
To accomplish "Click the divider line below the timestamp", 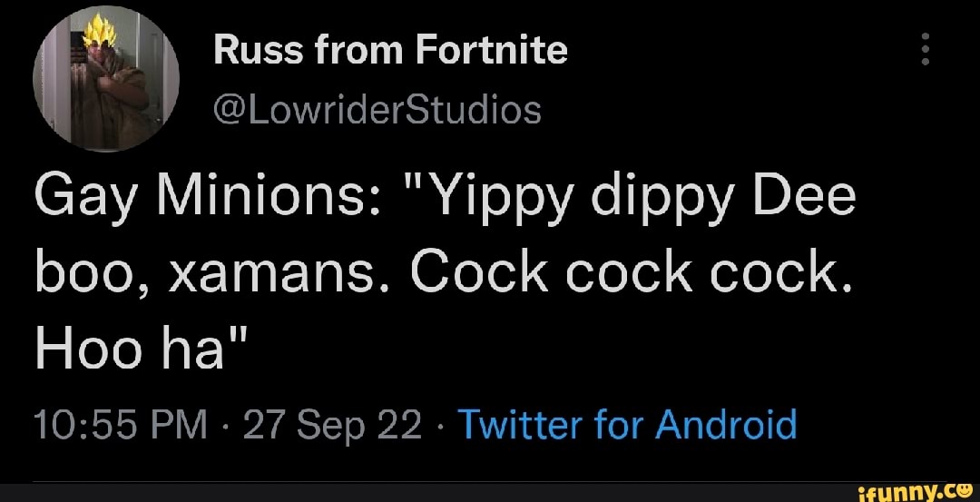I will (490, 482).
